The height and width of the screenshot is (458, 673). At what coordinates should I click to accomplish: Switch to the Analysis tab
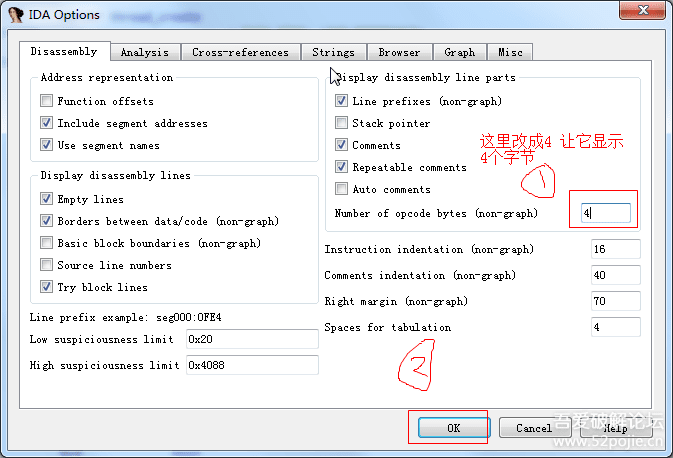click(x=145, y=52)
